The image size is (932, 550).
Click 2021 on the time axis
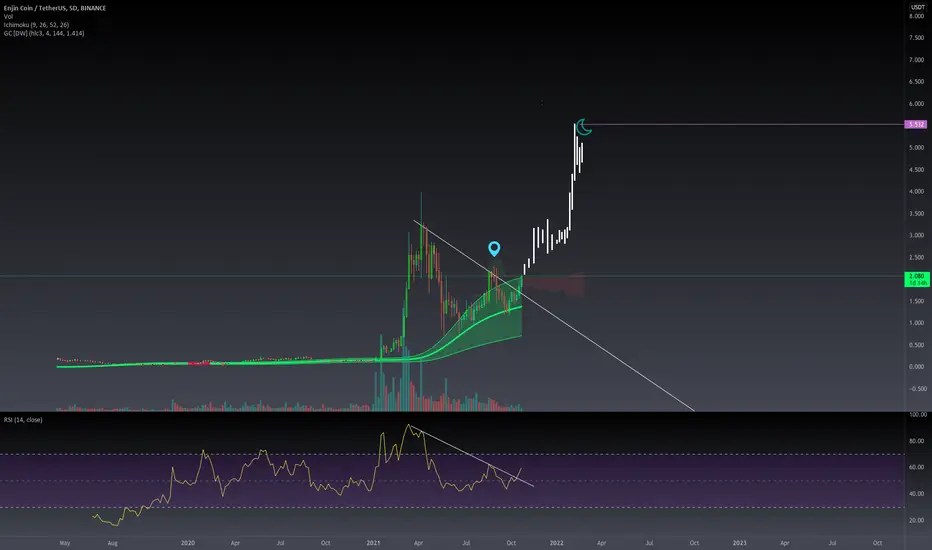coord(373,543)
